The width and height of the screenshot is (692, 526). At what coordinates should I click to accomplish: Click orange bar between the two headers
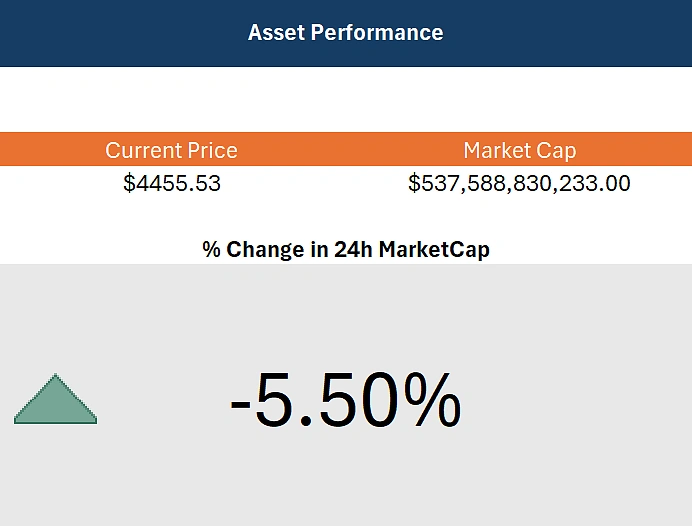(345, 150)
